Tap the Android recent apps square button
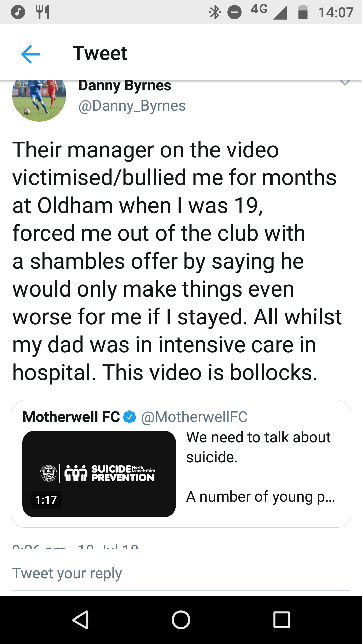 tap(281, 620)
